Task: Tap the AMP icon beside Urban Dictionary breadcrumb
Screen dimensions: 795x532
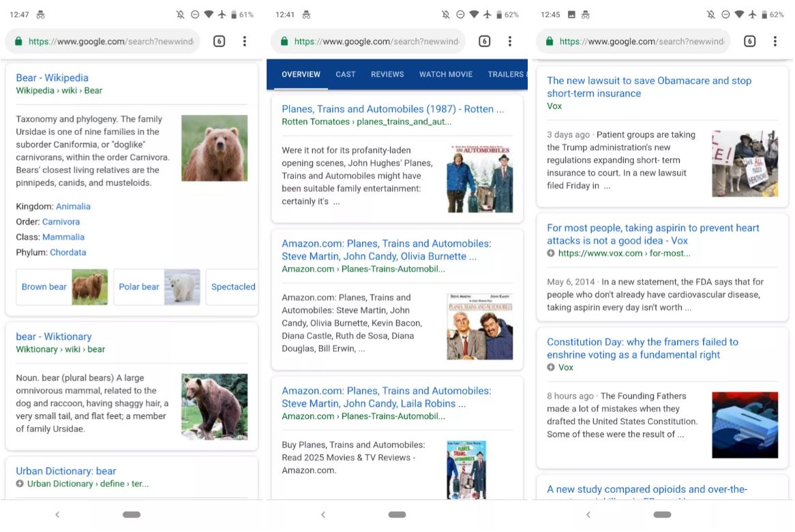Action: pos(20,484)
